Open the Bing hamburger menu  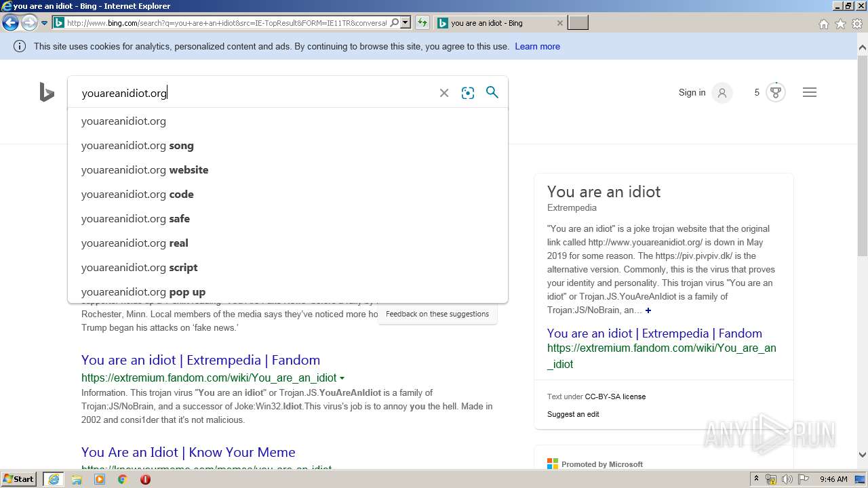tap(810, 93)
